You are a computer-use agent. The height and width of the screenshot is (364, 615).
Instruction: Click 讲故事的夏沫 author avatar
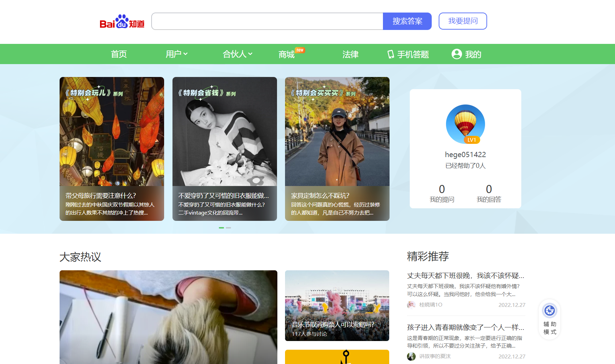[x=411, y=356]
